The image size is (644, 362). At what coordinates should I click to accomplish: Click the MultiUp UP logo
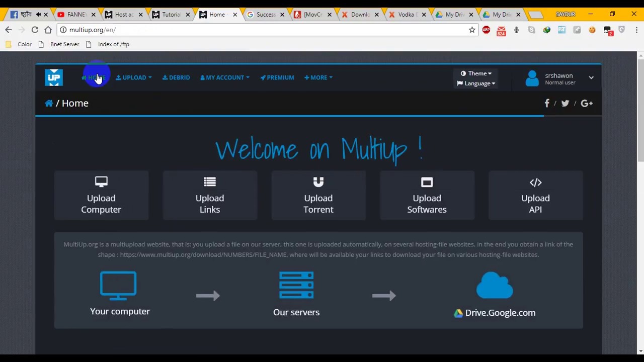pyautogui.click(x=54, y=77)
